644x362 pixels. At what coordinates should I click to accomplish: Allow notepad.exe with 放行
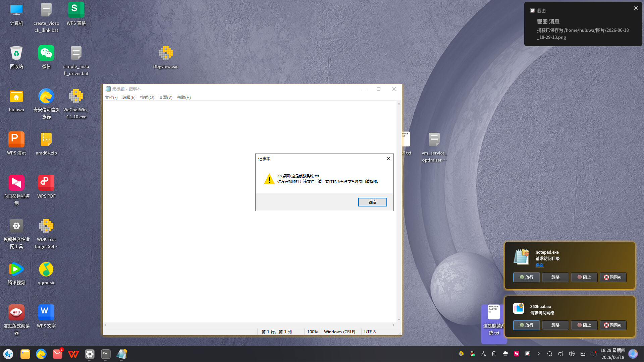[526, 277]
